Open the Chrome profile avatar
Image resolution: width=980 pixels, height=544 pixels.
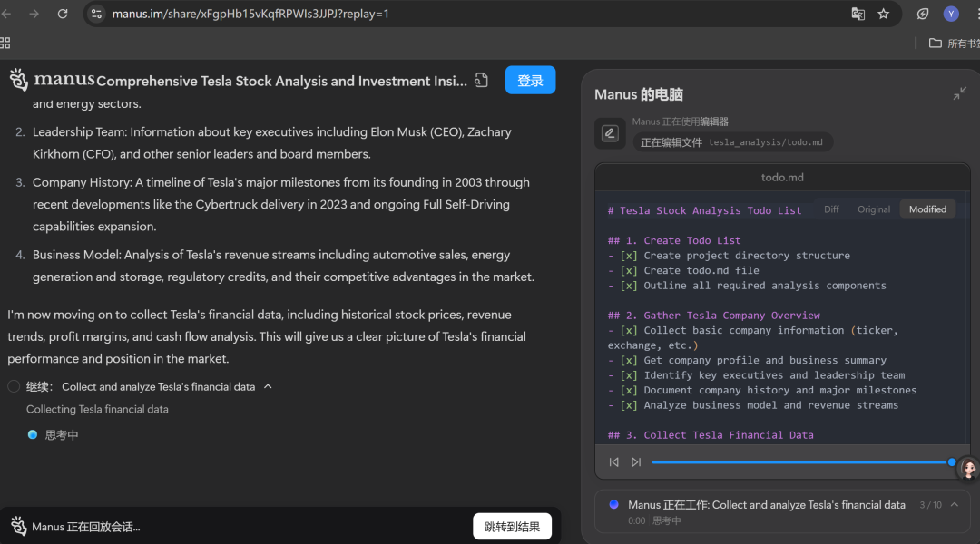[x=951, y=14]
